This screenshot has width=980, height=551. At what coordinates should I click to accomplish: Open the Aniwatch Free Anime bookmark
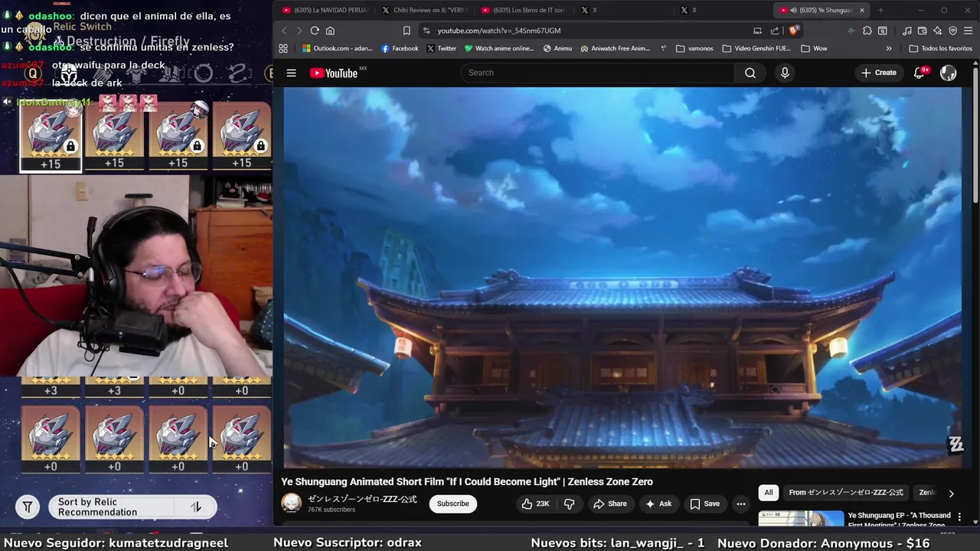[615, 48]
